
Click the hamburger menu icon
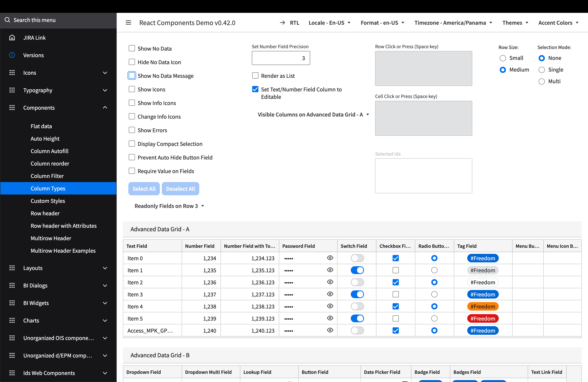click(x=128, y=23)
